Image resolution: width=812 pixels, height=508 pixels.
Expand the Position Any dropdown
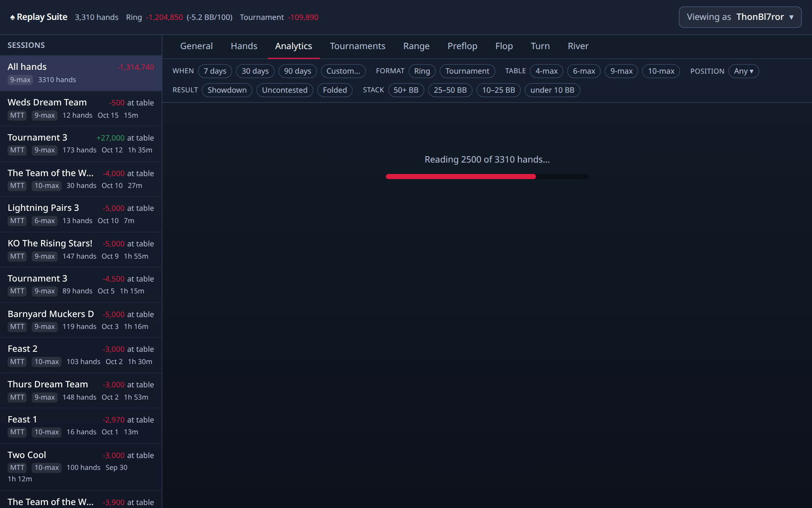click(x=743, y=71)
